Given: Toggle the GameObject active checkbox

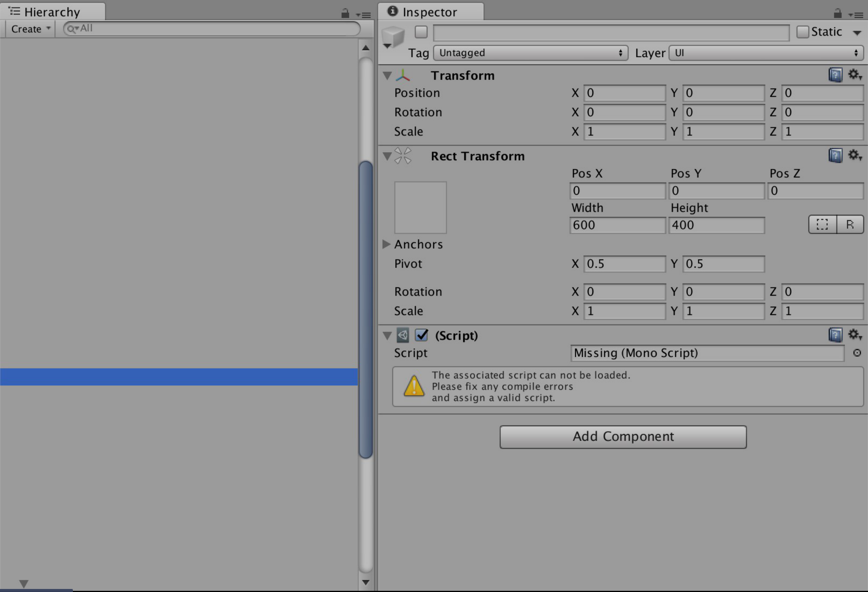Looking at the screenshot, I should coord(421,32).
